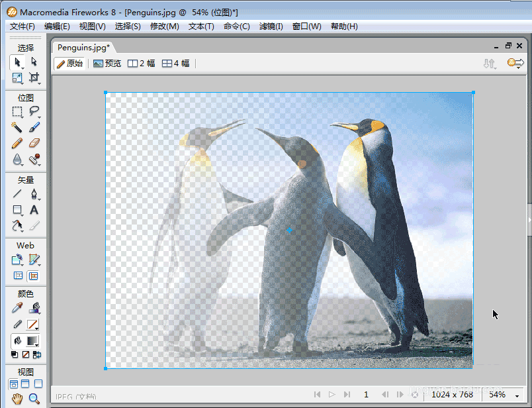The height and width of the screenshot is (408, 532).
Task: Click the 4 幅 four-up view button
Action: pos(176,64)
